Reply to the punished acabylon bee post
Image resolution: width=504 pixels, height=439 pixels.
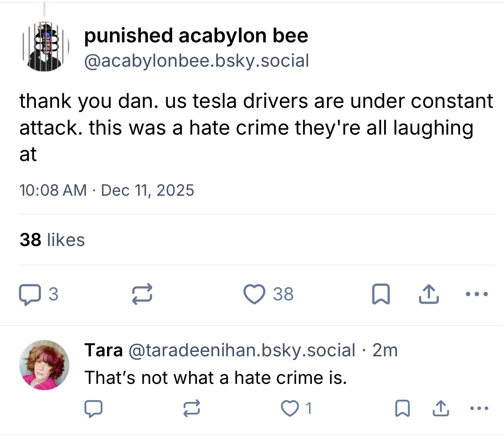(30, 294)
